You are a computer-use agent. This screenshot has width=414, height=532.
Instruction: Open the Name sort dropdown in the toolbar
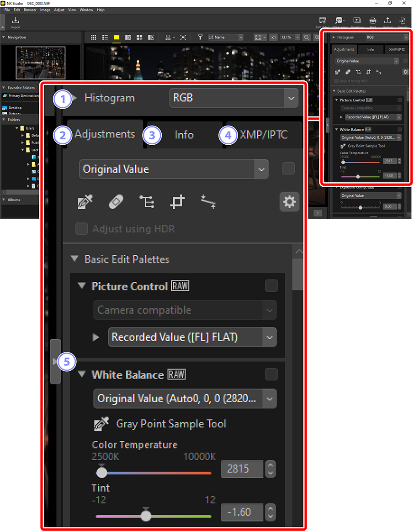(x=226, y=37)
